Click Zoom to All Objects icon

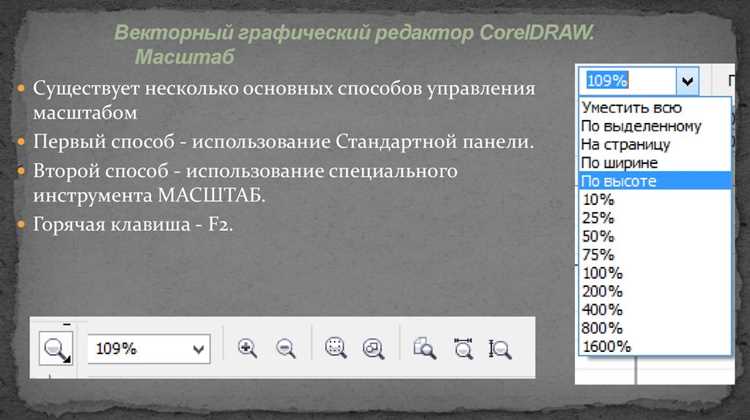(x=373, y=348)
